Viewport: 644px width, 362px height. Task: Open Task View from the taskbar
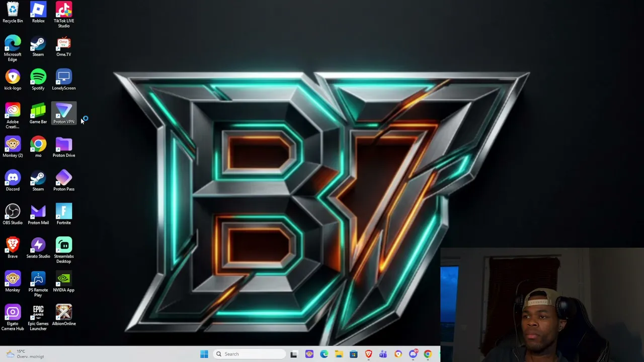tap(294, 354)
